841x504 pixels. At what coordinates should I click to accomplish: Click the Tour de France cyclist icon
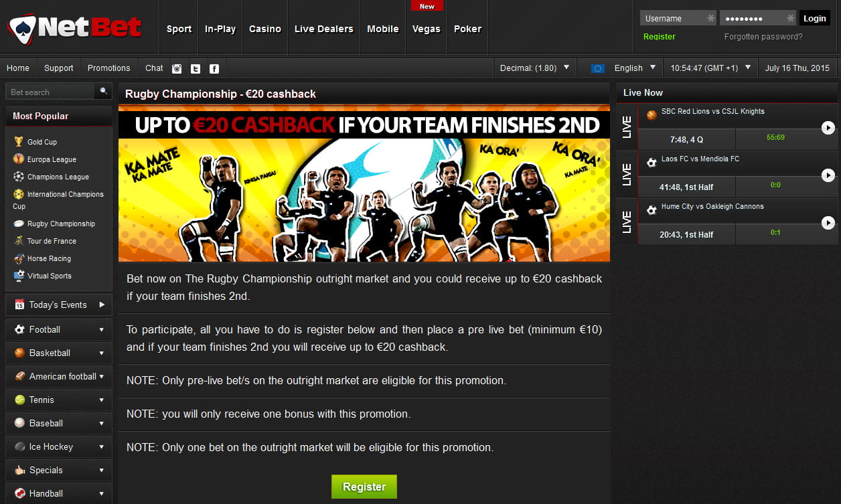(x=18, y=241)
